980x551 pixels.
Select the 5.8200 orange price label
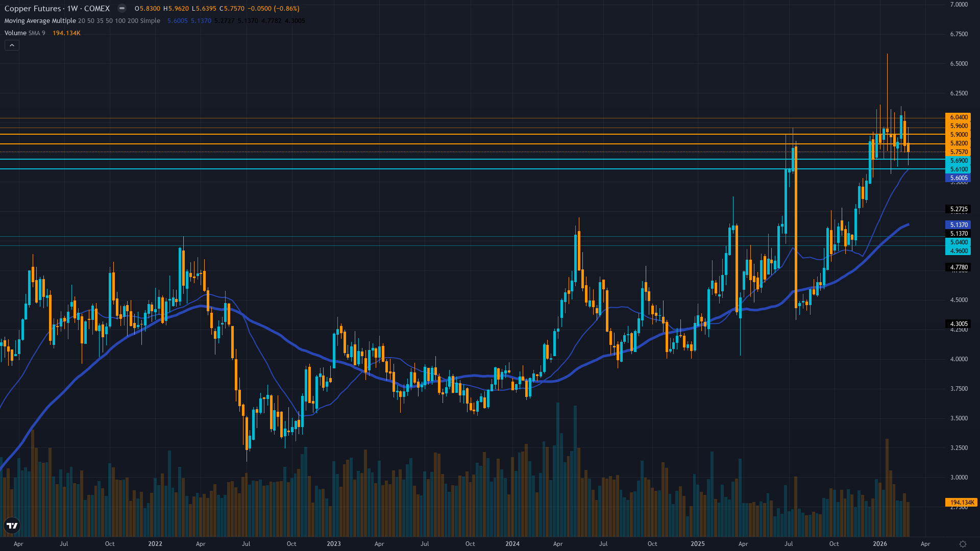[958, 143]
